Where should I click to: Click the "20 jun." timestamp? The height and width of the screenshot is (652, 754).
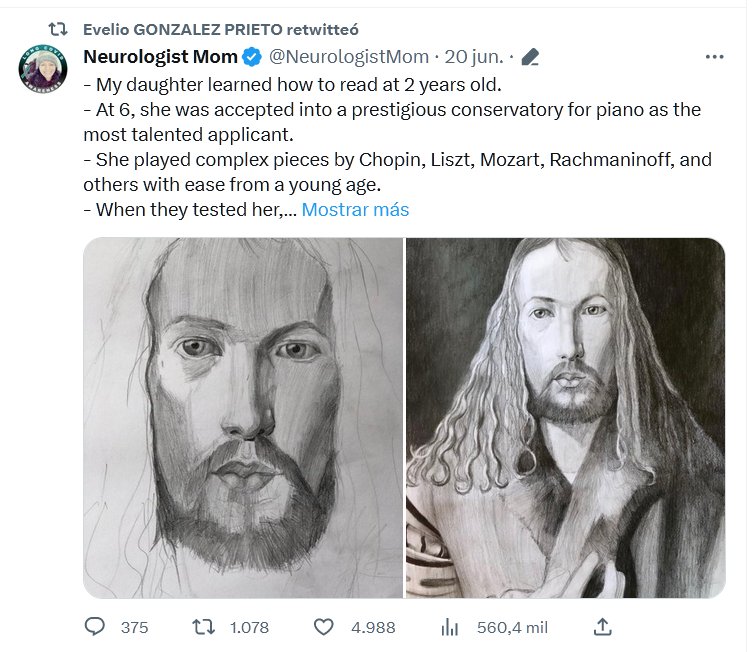tap(474, 56)
